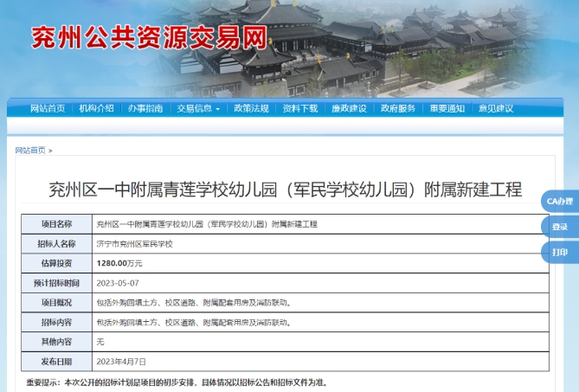Select 政府服务 in the nav bar
This screenshot has width=579, height=392.
coord(398,108)
